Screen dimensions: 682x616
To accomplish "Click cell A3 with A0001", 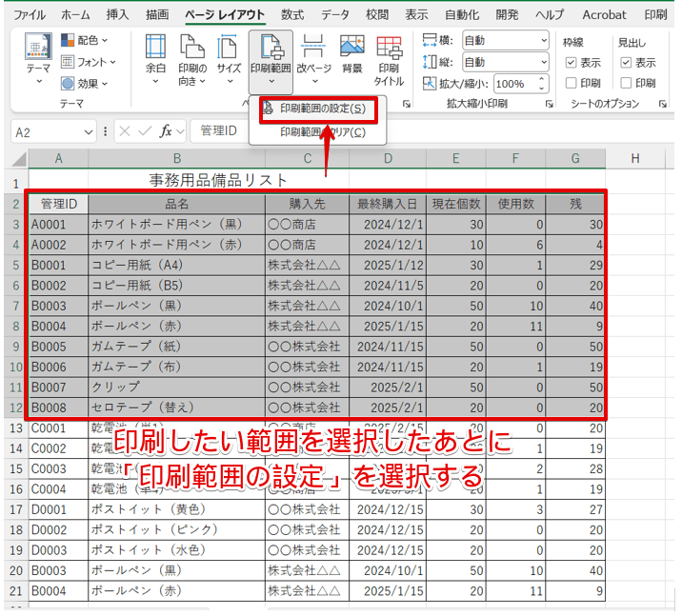I will (58, 225).
